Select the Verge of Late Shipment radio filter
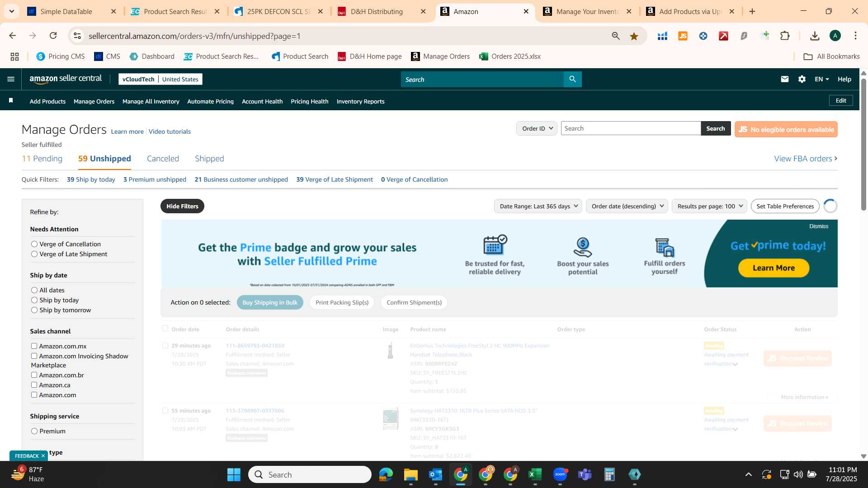Viewport: 868px width, 488px height. coord(34,254)
